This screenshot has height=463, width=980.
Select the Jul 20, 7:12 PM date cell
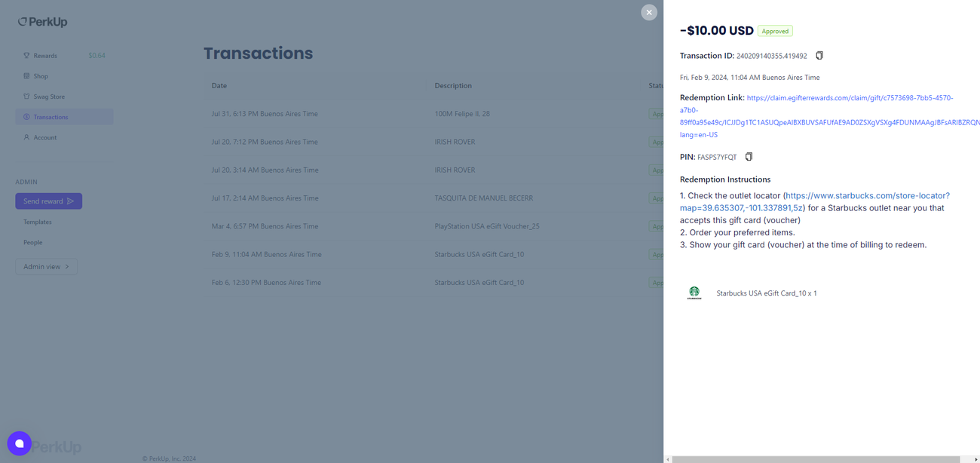pyautogui.click(x=265, y=142)
